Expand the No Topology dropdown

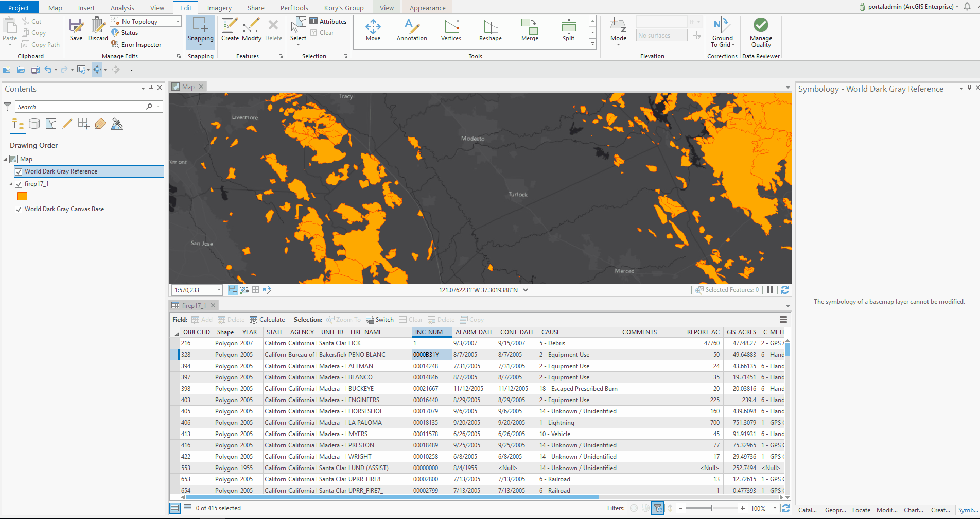pyautogui.click(x=178, y=21)
